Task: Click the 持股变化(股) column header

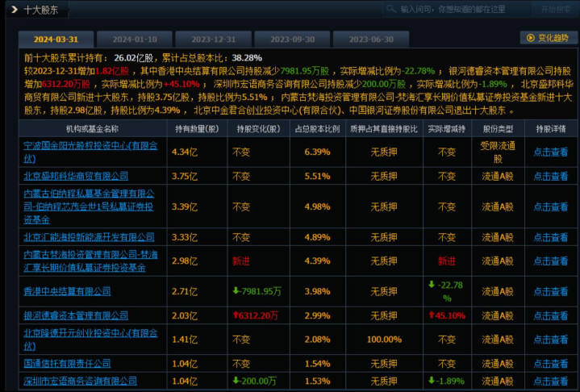Action: (258, 129)
